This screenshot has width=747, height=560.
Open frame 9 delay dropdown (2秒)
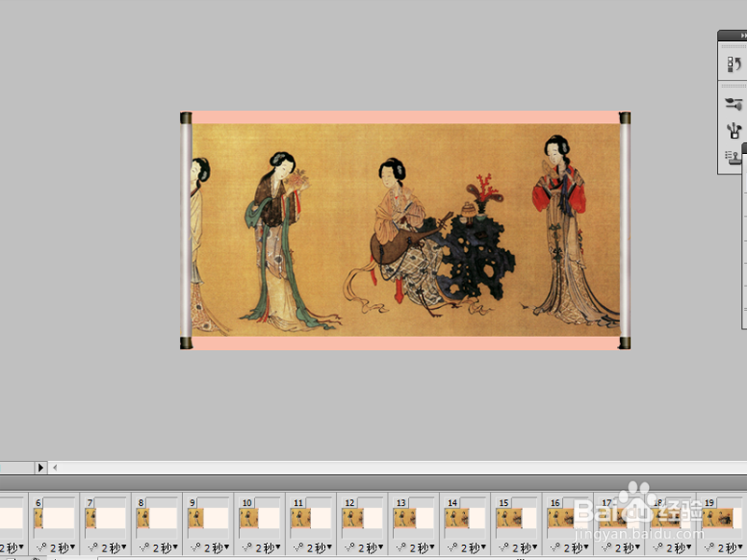point(217,548)
